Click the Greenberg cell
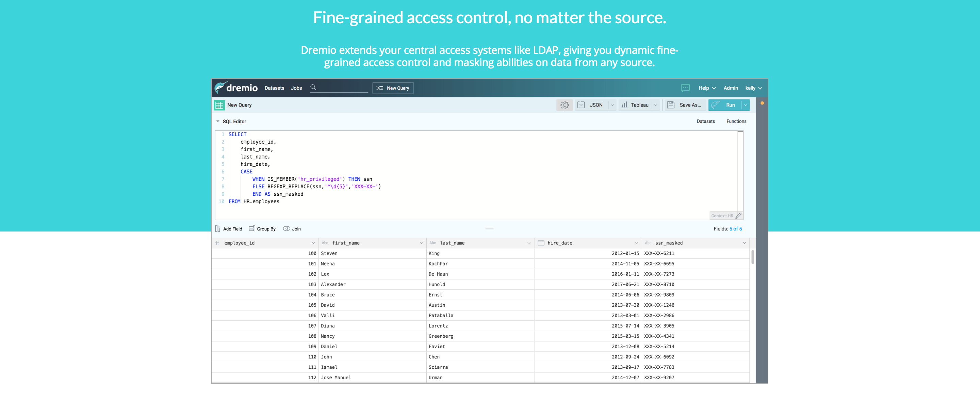 pos(480,336)
